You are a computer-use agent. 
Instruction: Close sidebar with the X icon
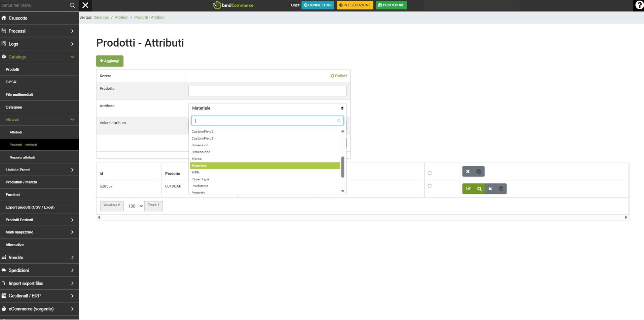click(x=86, y=5)
